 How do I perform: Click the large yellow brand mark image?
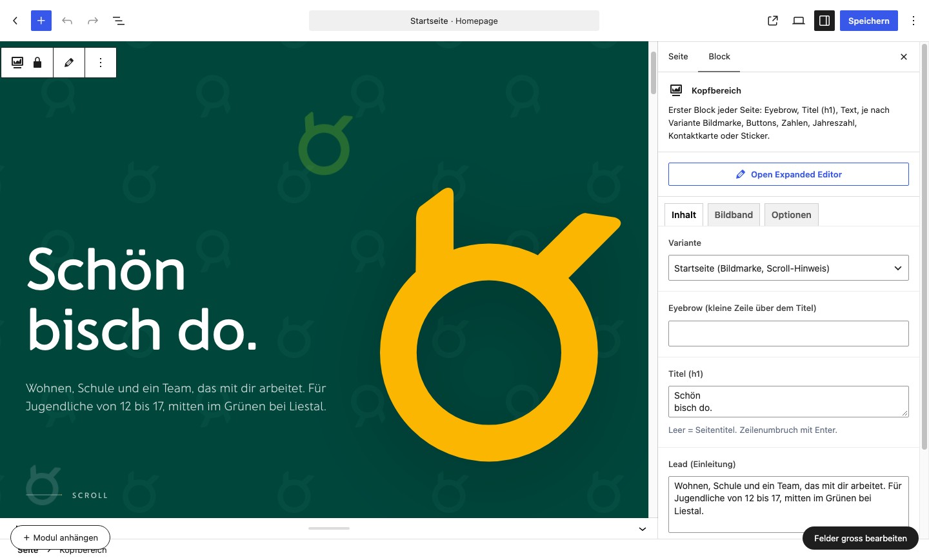pyautogui.click(x=501, y=325)
